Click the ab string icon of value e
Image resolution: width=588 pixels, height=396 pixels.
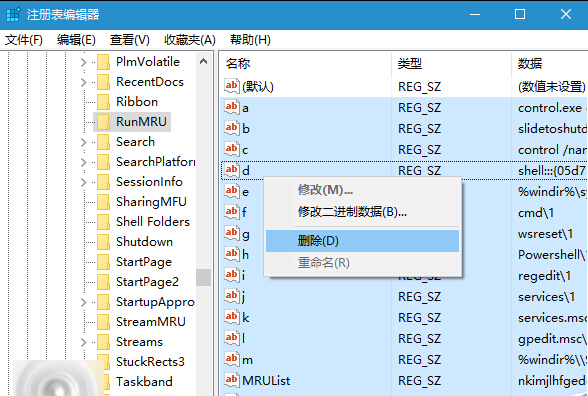(x=232, y=191)
